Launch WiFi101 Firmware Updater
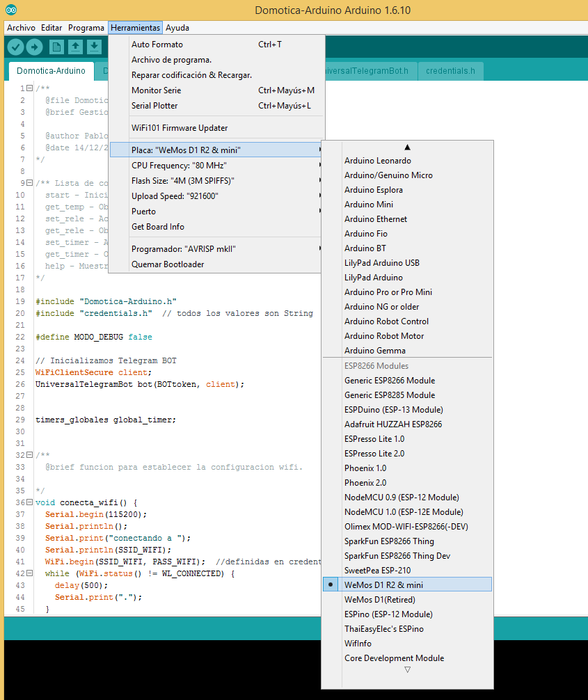Image resolution: width=588 pixels, height=700 pixels. click(x=216, y=128)
